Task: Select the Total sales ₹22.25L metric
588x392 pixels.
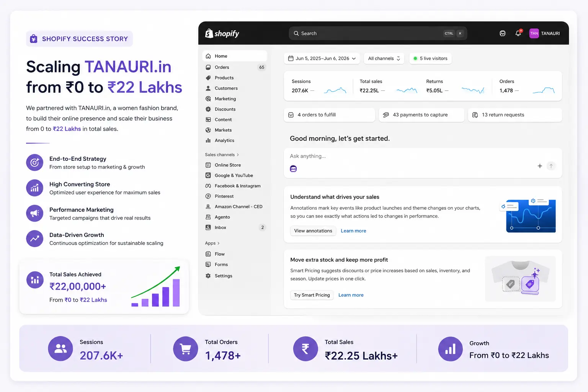Action: 389,86
